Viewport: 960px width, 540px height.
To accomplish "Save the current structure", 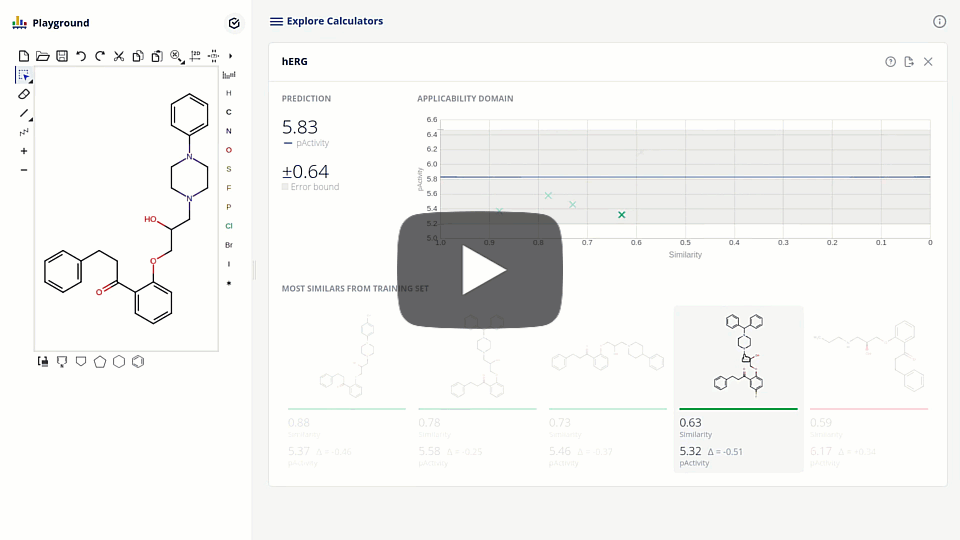I will (x=62, y=56).
